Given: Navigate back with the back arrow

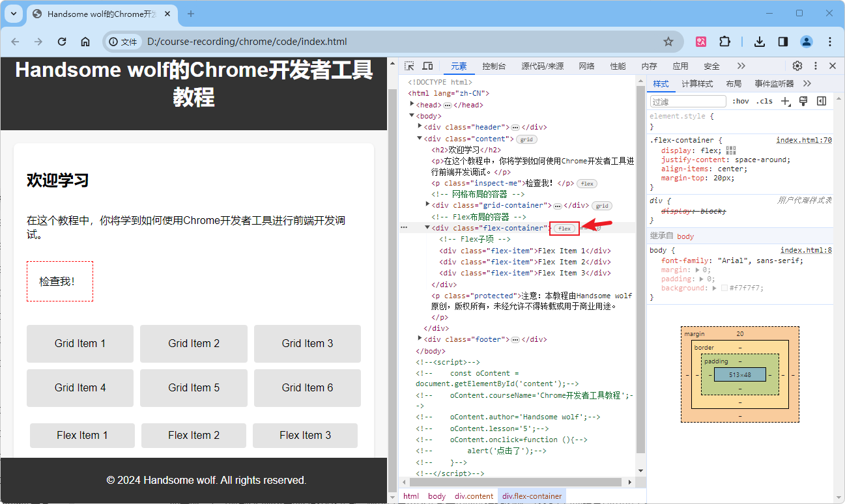Looking at the screenshot, I should [15, 42].
